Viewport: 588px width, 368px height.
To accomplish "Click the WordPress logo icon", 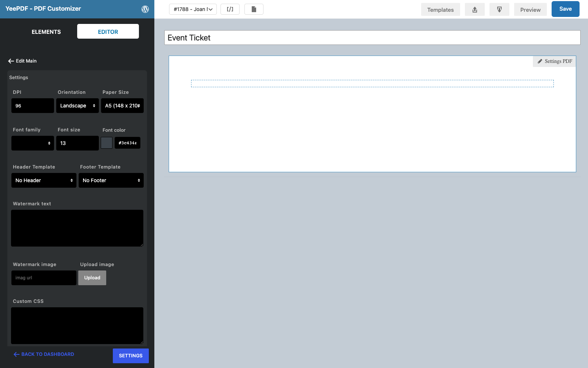I will click(145, 9).
